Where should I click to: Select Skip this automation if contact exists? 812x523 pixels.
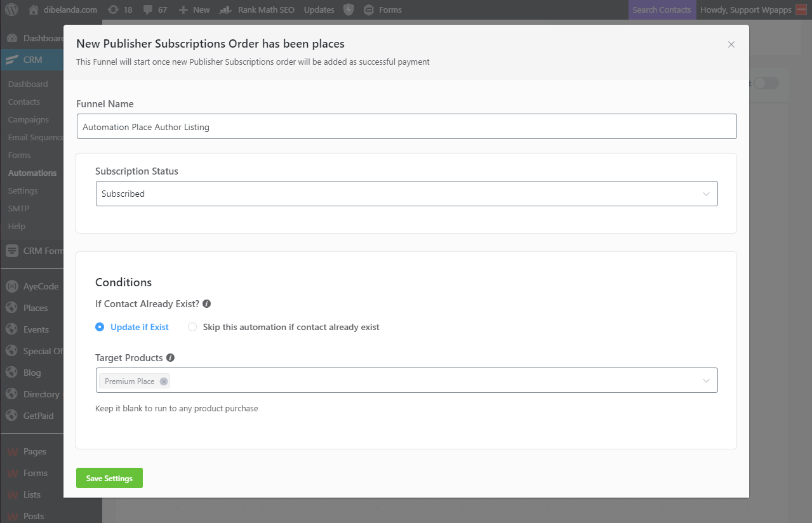(284, 327)
